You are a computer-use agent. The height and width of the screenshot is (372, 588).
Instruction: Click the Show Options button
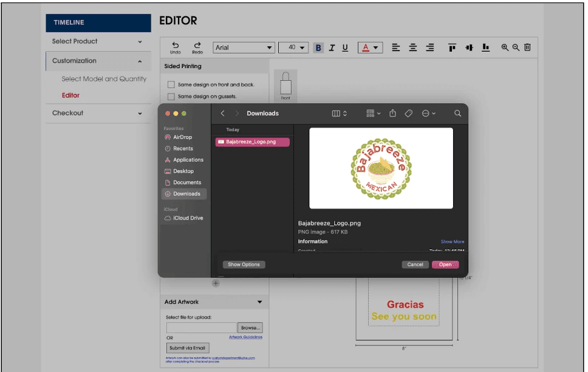pyautogui.click(x=244, y=264)
